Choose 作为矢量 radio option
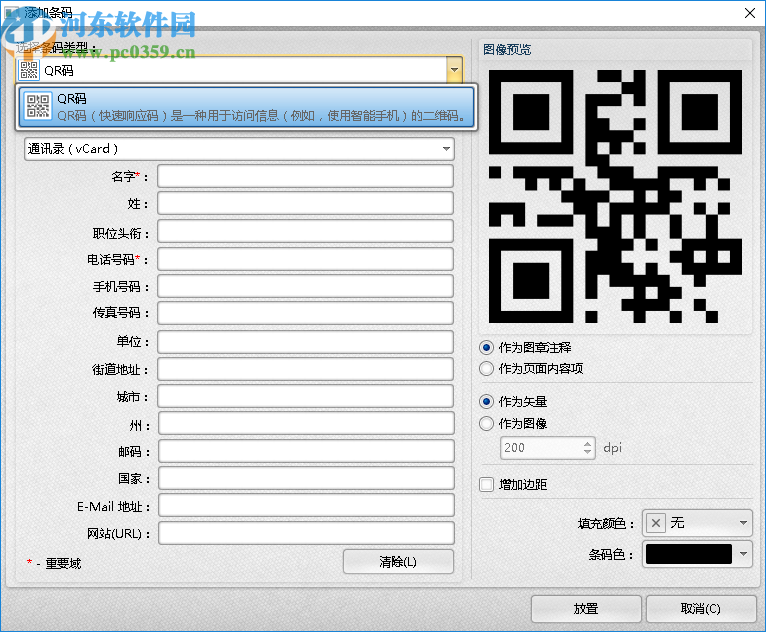Viewport: 766px width, 632px height. tap(487, 401)
